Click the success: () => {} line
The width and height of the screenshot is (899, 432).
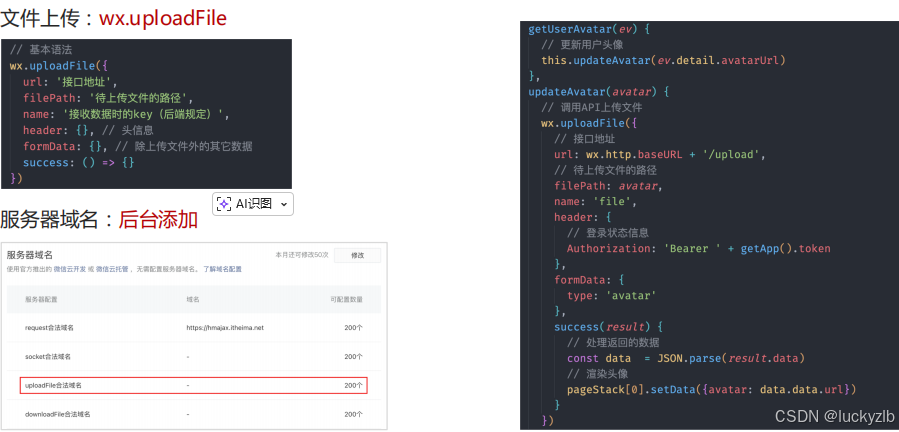79,162
